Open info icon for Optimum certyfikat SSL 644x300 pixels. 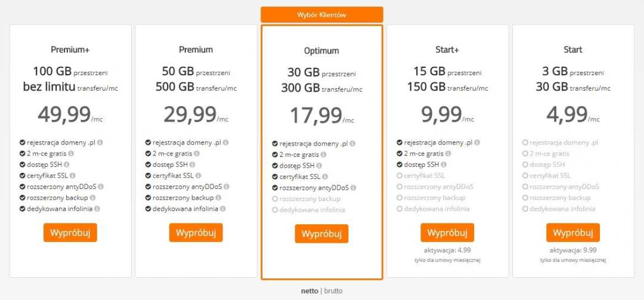(x=325, y=177)
